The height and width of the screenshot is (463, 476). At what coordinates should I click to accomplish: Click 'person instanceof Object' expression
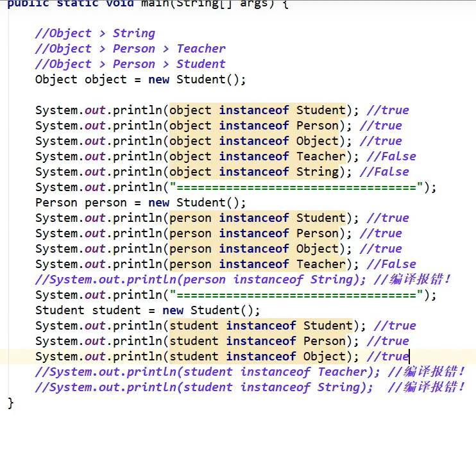pos(254,249)
